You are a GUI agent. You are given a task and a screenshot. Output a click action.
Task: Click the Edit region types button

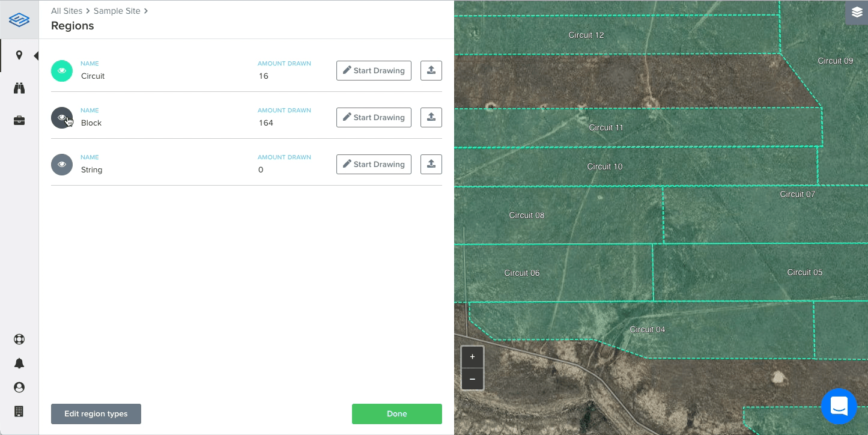pos(96,414)
